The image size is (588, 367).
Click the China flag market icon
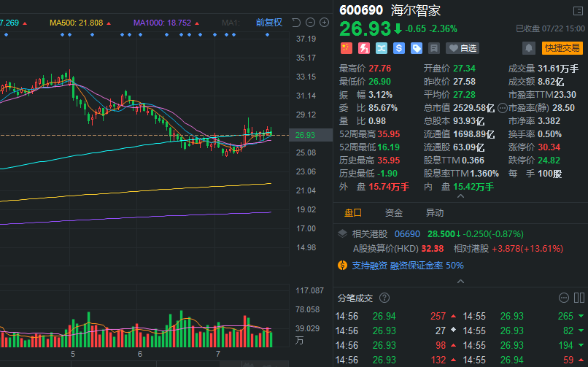pyautogui.click(x=346, y=48)
